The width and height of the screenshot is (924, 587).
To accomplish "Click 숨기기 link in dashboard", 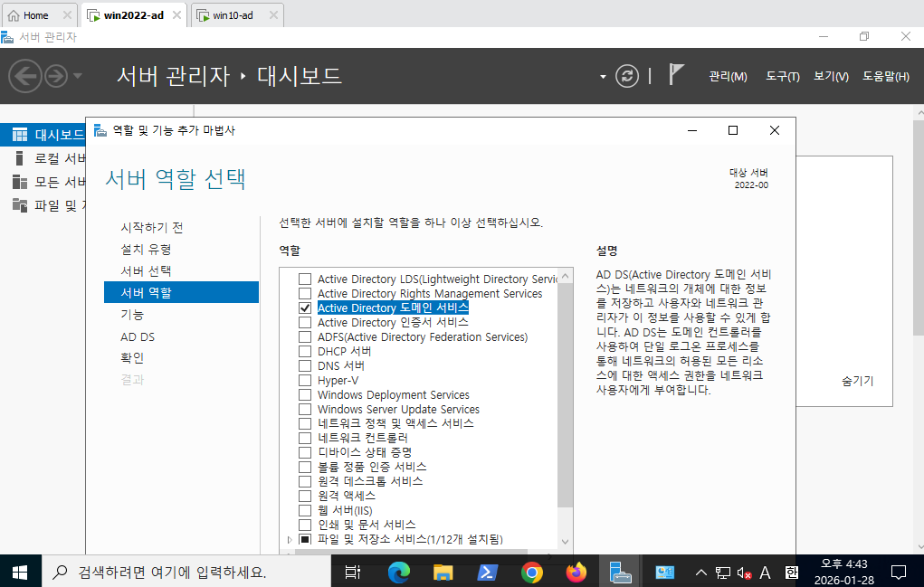I will 857,381.
